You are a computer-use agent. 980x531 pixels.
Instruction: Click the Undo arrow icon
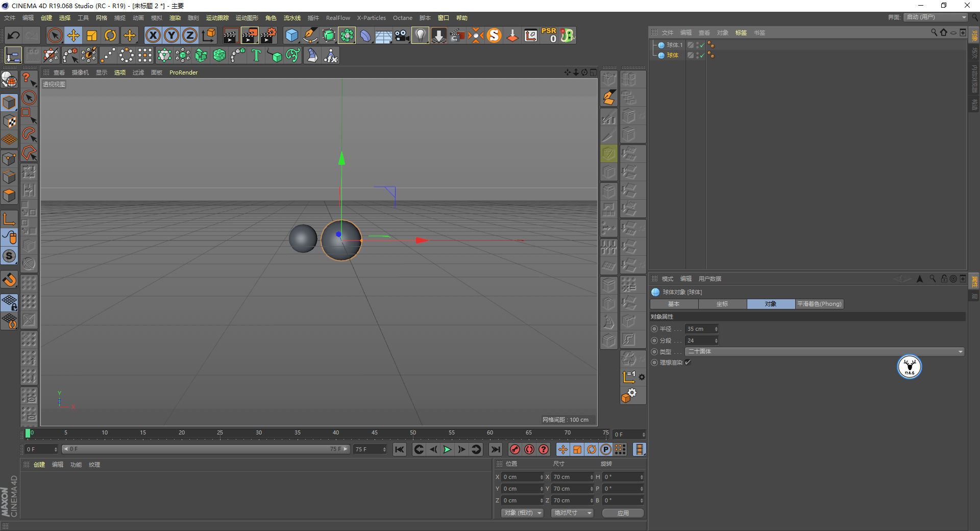click(14, 35)
